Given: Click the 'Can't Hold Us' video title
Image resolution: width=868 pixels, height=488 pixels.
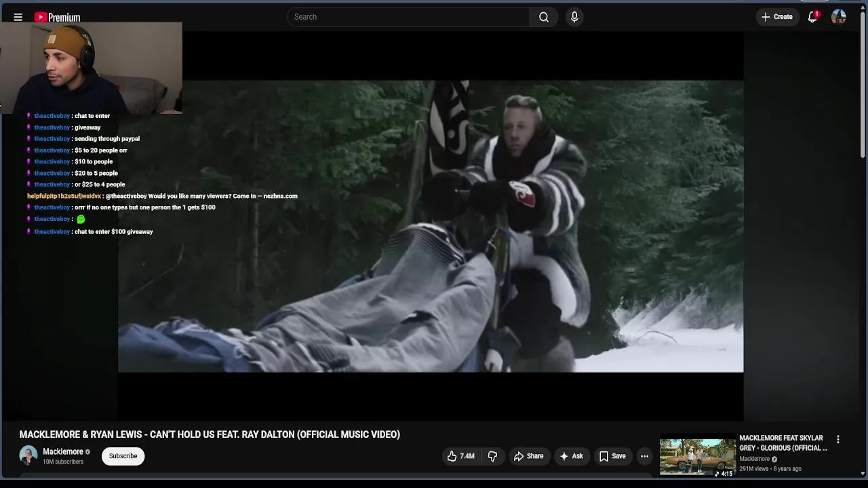Looking at the screenshot, I should pos(210,434).
